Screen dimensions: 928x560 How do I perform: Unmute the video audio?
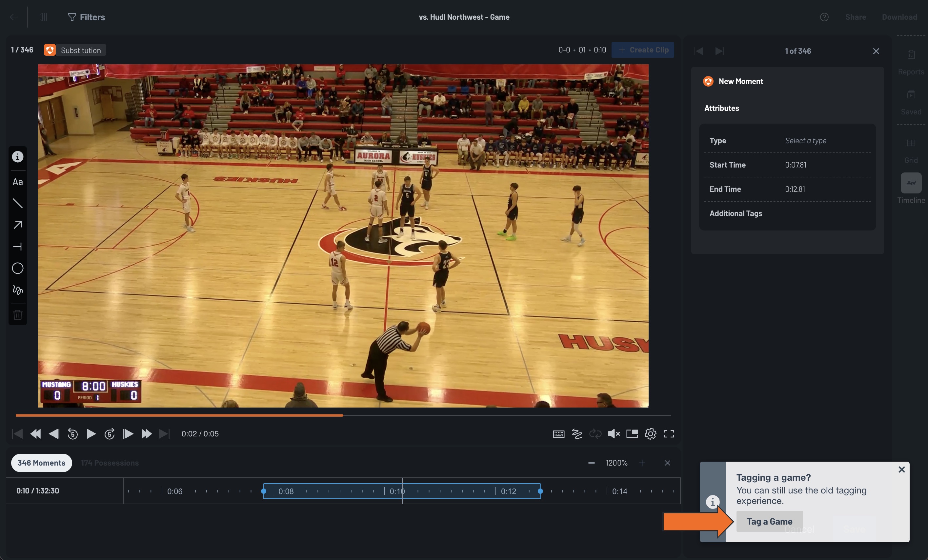(x=614, y=434)
